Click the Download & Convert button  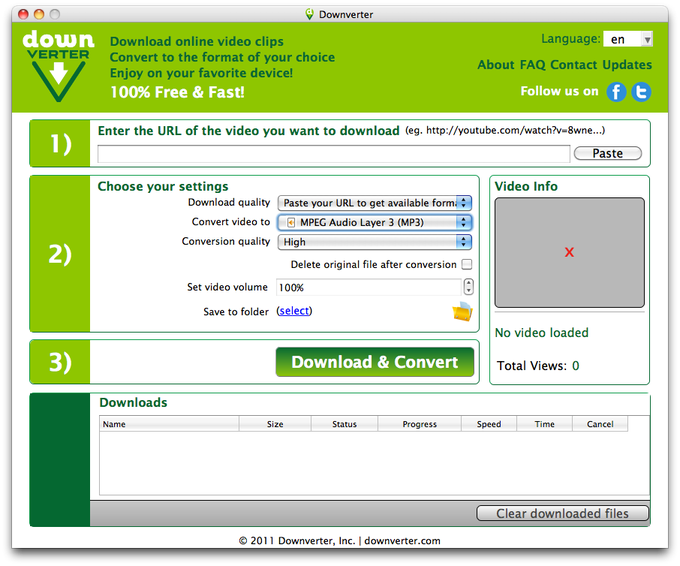[375, 362]
